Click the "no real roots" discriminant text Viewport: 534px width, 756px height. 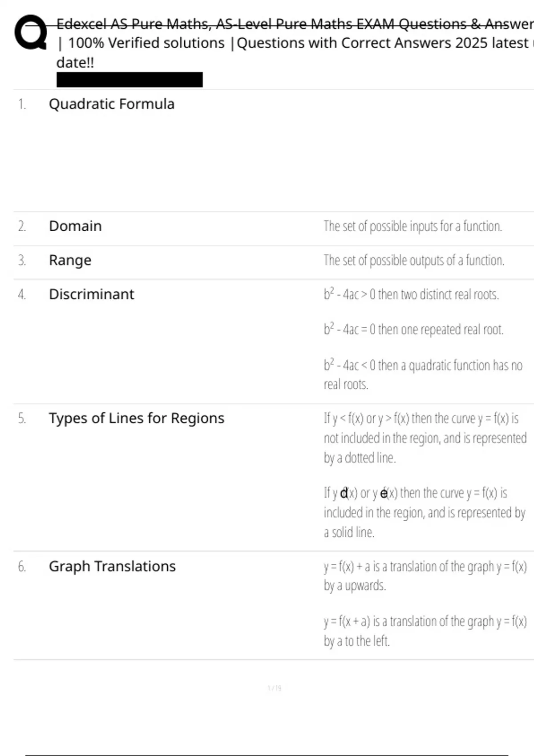tap(423, 374)
